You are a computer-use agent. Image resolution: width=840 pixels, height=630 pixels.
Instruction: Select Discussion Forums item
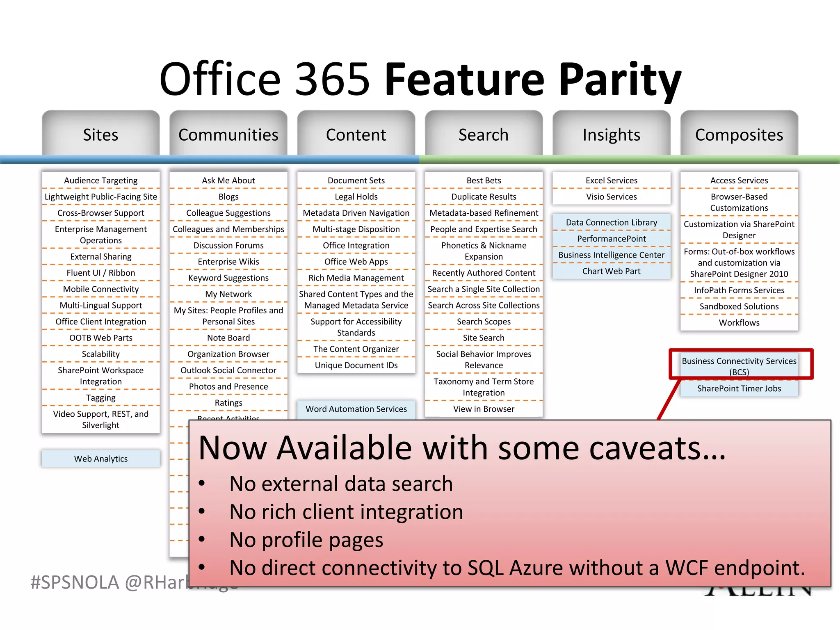coord(228,245)
